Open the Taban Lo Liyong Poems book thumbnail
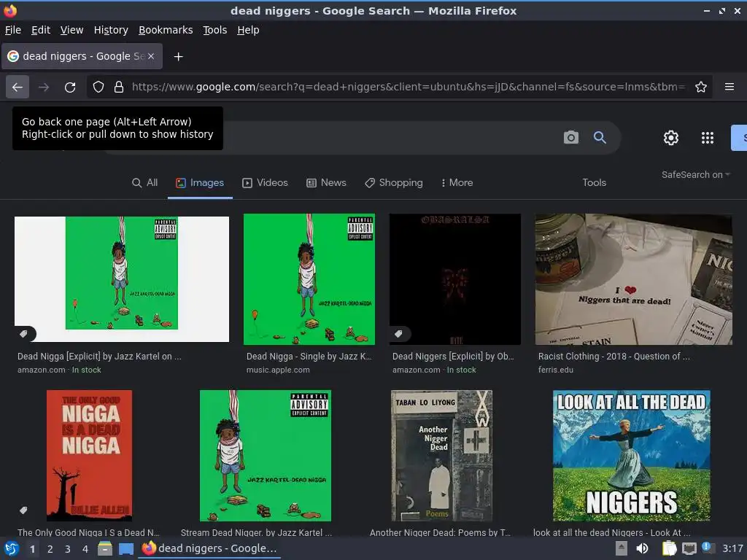Image resolution: width=747 pixels, height=560 pixels. click(441, 456)
